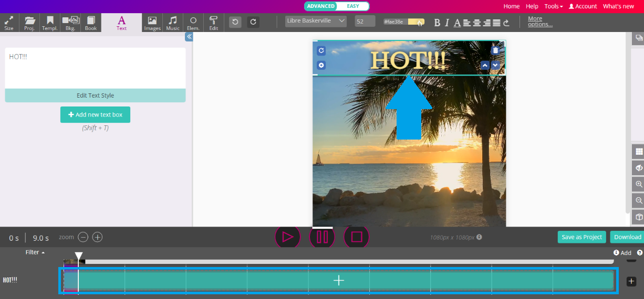The height and width of the screenshot is (299, 644).
Task: Open the Music panel
Action: pos(173,23)
